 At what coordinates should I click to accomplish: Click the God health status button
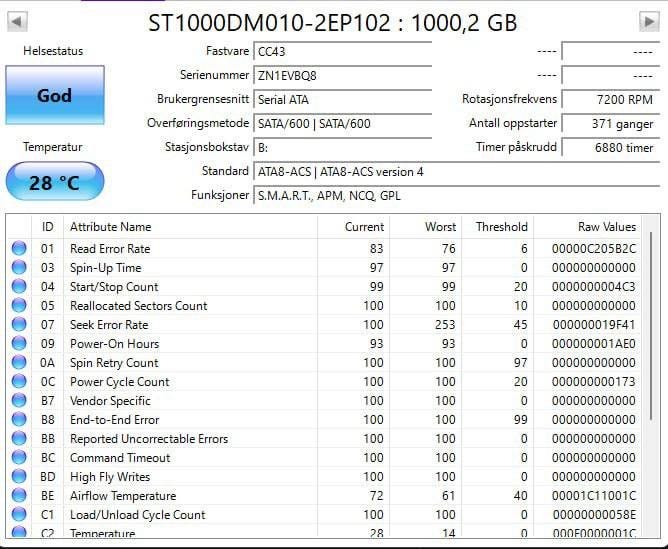pos(55,95)
